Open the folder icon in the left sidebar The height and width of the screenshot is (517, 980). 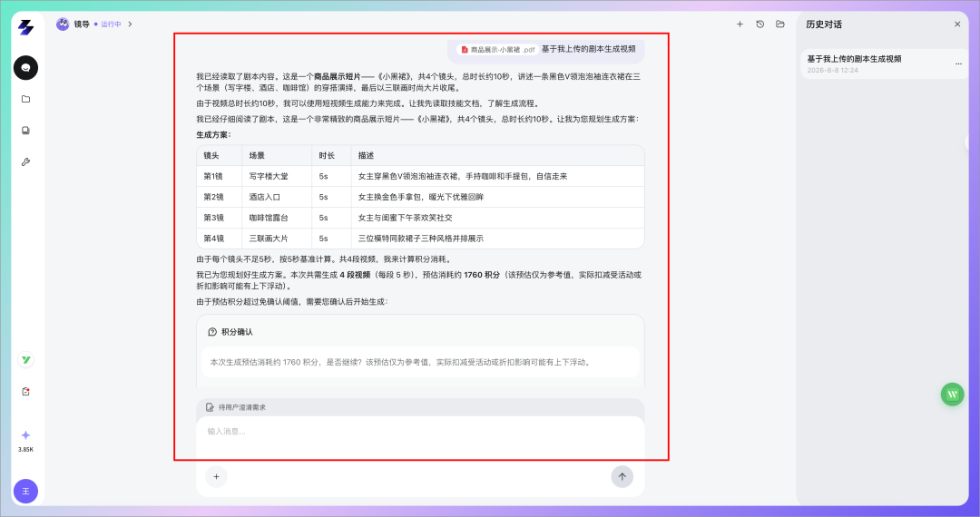click(25, 99)
